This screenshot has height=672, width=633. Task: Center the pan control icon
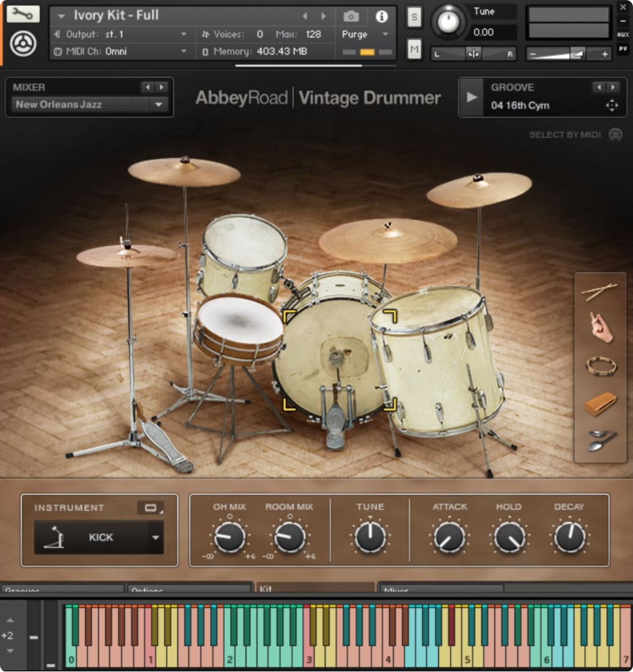tap(474, 54)
